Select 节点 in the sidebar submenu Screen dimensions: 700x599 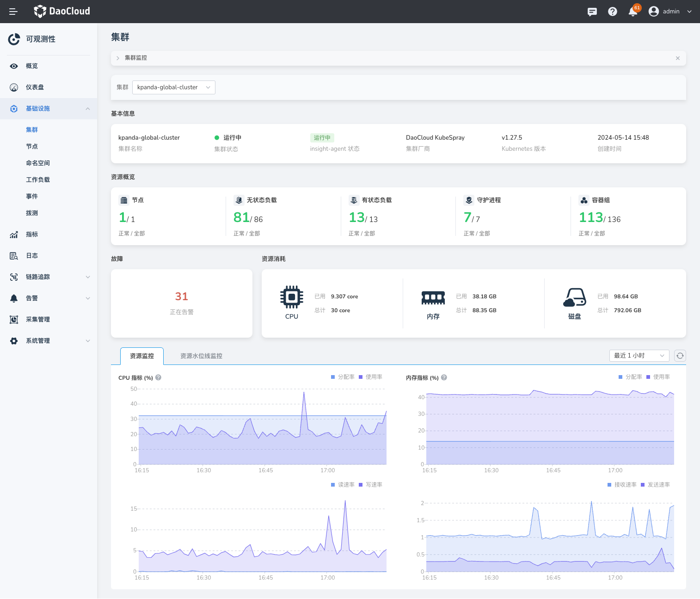[32, 147]
